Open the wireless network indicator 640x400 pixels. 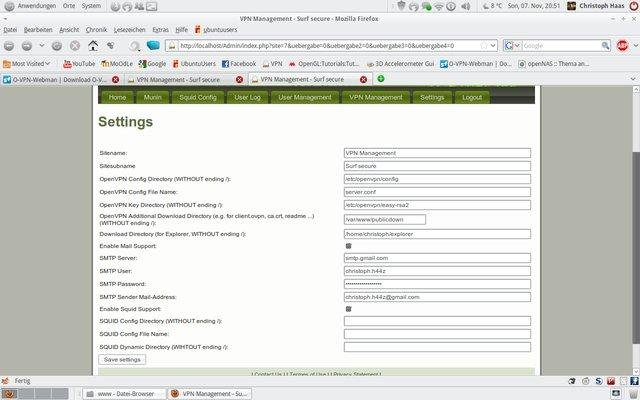coord(439,6)
